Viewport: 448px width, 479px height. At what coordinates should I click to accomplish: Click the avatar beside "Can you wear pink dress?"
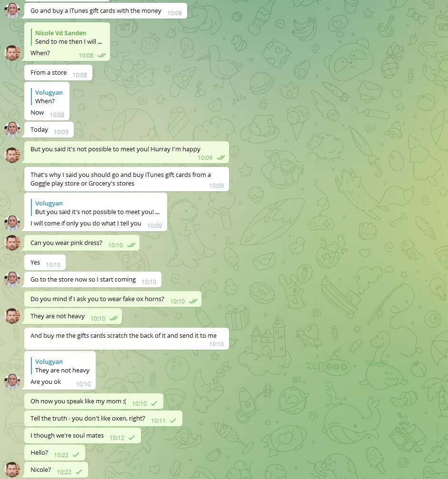[12, 243]
